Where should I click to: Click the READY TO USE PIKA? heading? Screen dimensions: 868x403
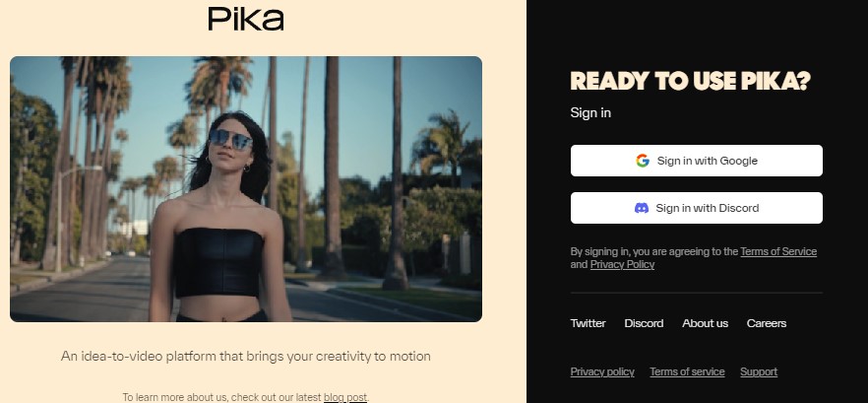[x=690, y=82]
